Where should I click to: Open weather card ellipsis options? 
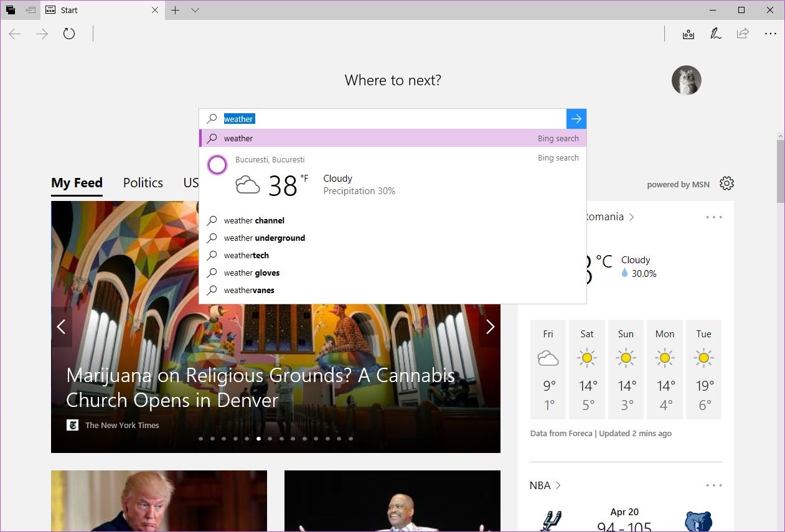coord(713,217)
